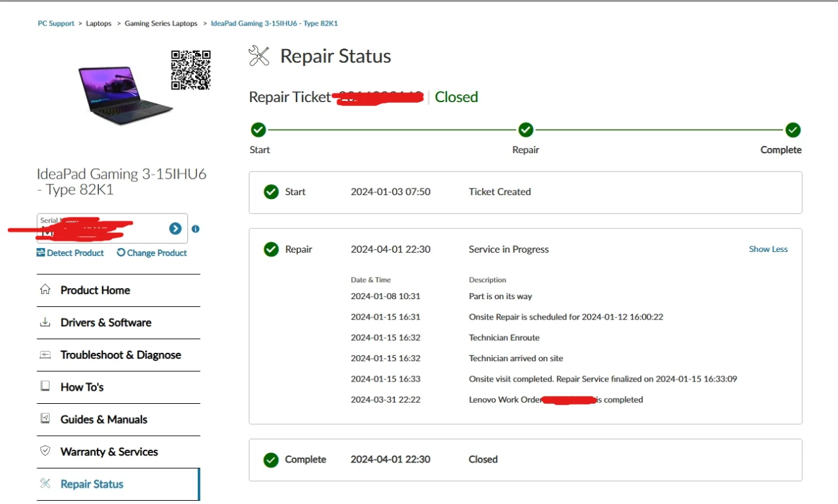Click the How To's book icon

pyautogui.click(x=45, y=386)
